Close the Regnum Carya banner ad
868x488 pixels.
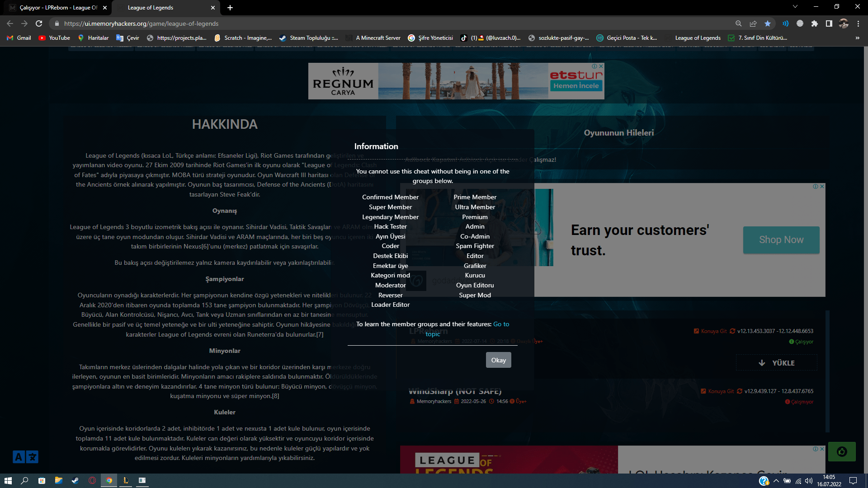click(601, 66)
